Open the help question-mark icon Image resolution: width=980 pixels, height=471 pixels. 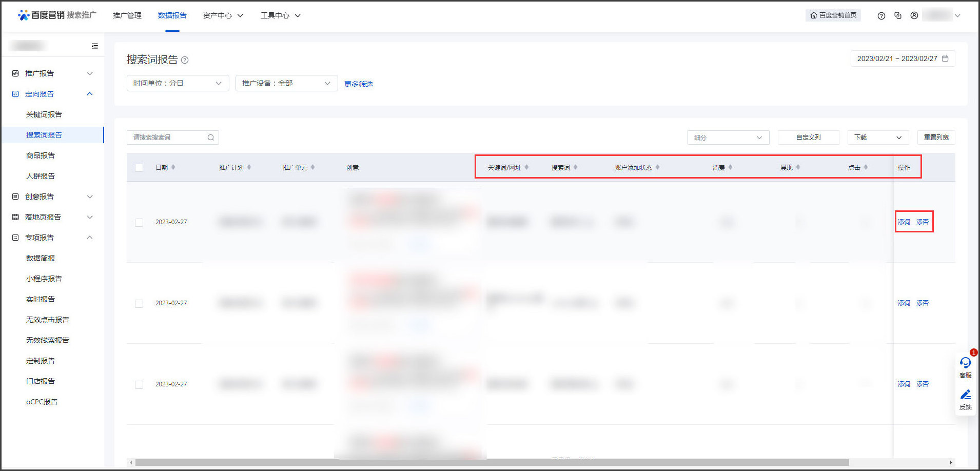tap(881, 15)
